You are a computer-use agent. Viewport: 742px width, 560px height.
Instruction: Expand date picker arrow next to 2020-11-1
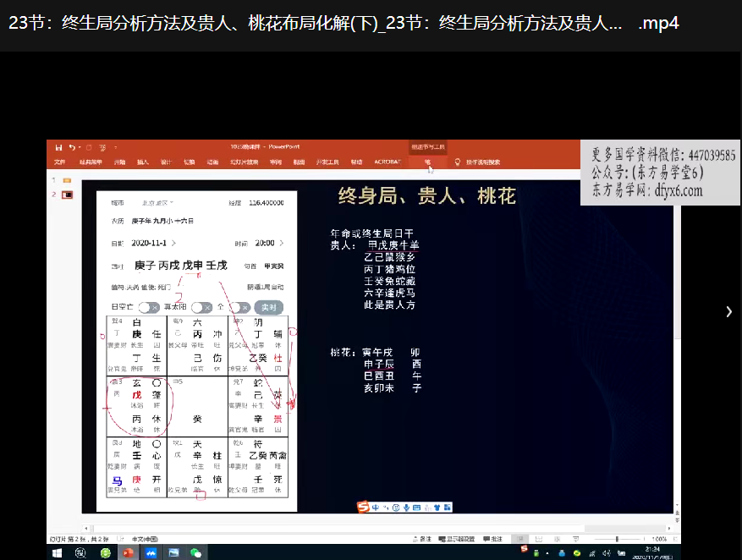click(173, 244)
